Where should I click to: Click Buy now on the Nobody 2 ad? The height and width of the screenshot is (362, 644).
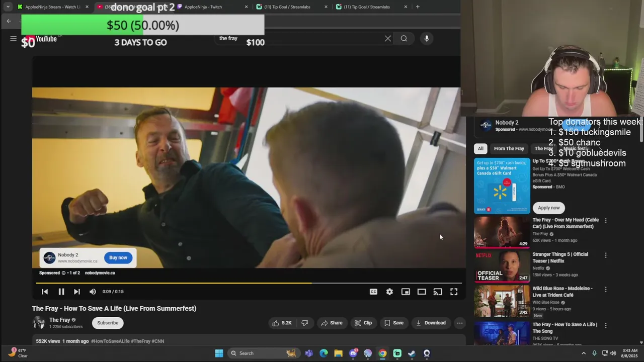click(118, 257)
